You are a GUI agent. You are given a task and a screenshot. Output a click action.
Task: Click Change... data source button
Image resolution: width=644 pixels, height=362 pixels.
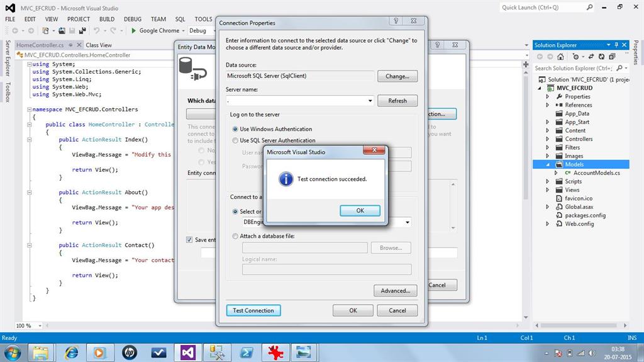tap(397, 77)
